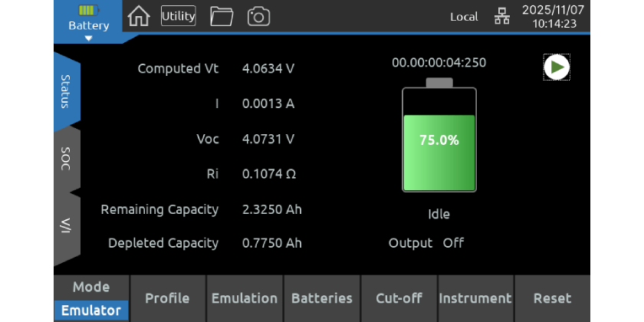Click the Local interface status indicator

[464, 17]
